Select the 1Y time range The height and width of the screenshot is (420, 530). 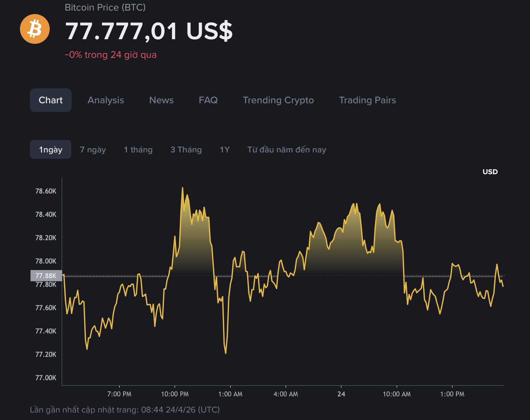[x=225, y=149]
